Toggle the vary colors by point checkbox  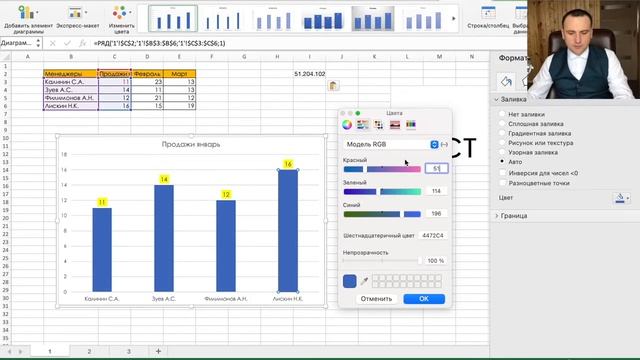pyautogui.click(x=503, y=183)
